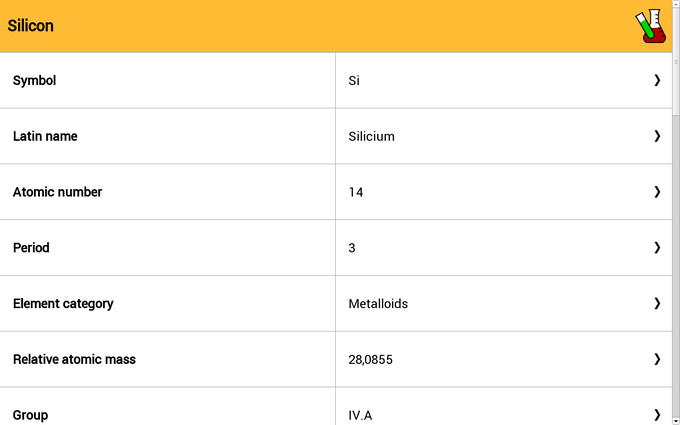
Task: Select the Latin name label
Action: point(45,136)
